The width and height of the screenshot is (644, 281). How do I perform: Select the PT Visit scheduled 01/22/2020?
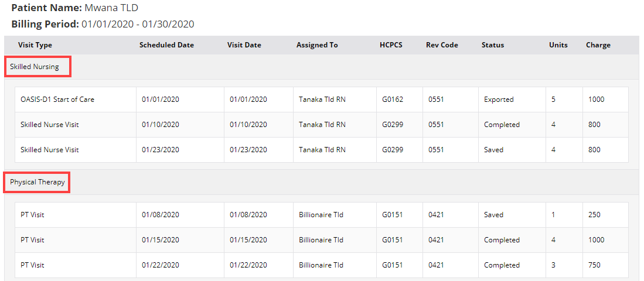click(x=322, y=265)
